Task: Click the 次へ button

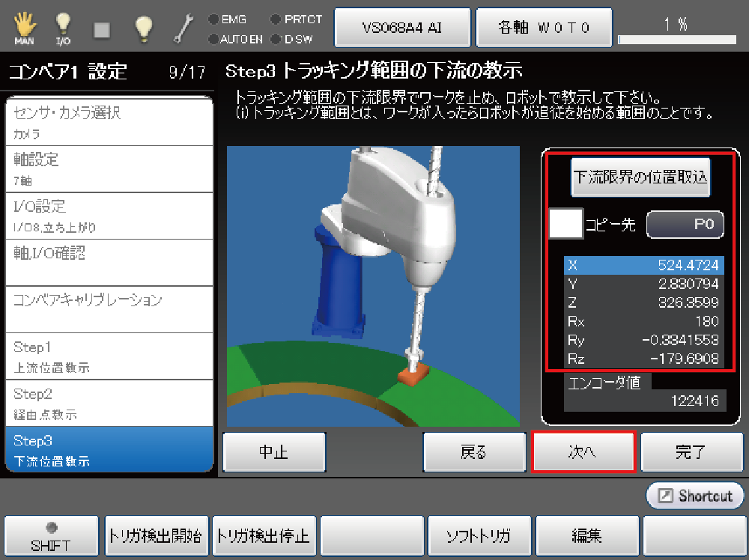Action: click(x=583, y=452)
